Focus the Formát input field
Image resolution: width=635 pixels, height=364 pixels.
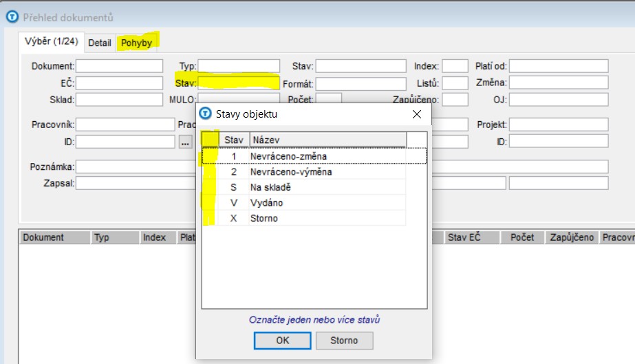pos(360,84)
